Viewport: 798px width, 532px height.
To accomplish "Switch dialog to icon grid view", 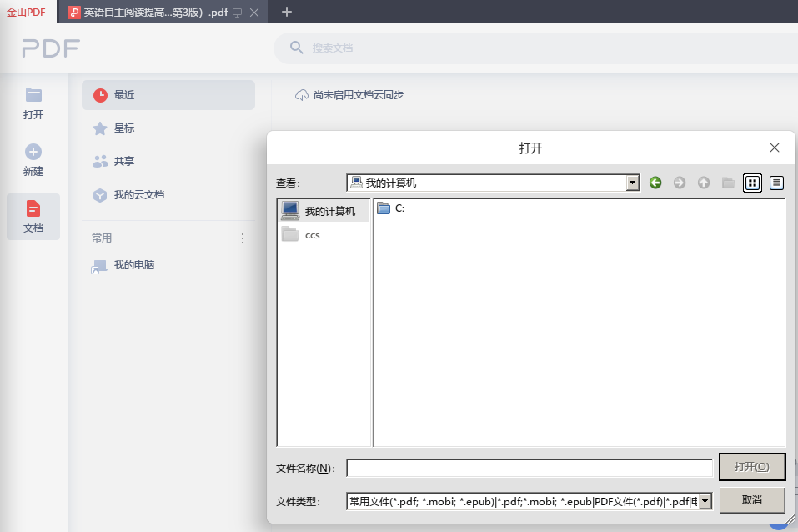I will coord(752,183).
